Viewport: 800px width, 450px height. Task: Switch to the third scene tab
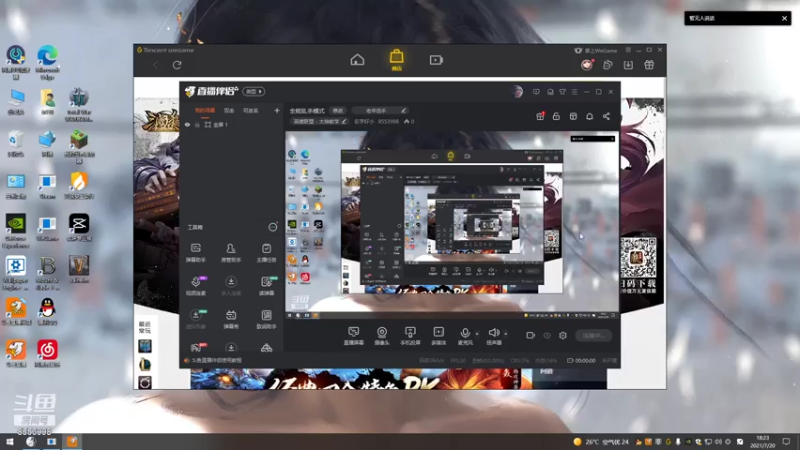[251, 110]
